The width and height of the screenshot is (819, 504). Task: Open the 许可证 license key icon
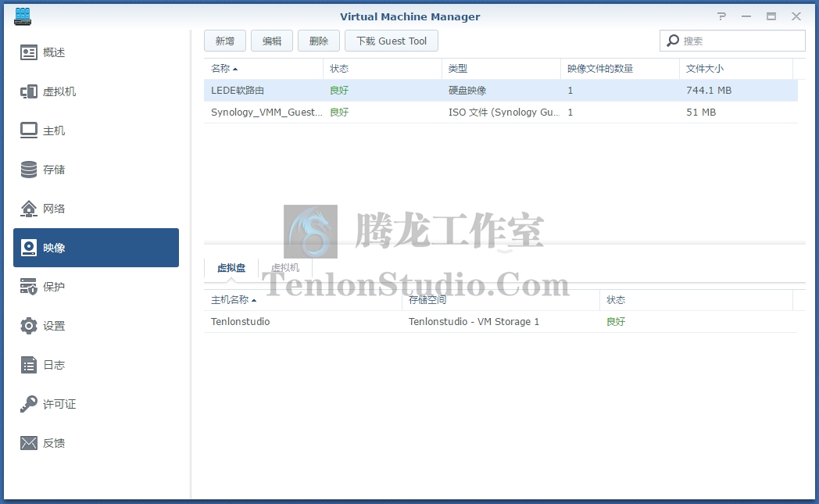pyautogui.click(x=29, y=404)
